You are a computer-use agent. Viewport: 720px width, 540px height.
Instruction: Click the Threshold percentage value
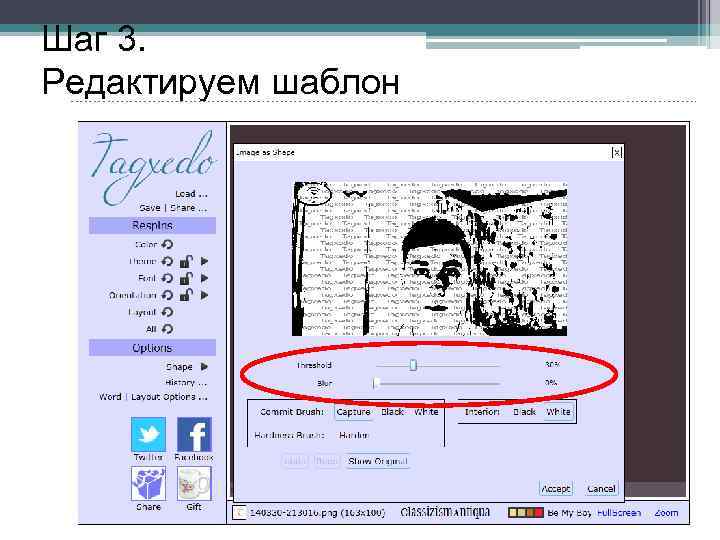click(552, 365)
